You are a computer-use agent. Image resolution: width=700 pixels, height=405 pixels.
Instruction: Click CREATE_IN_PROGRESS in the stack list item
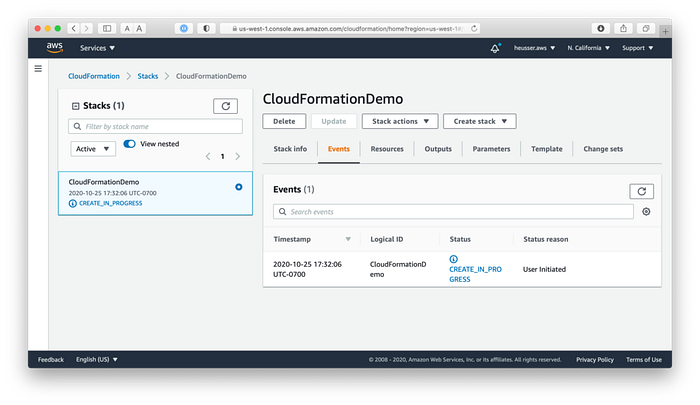click(111, 203)
